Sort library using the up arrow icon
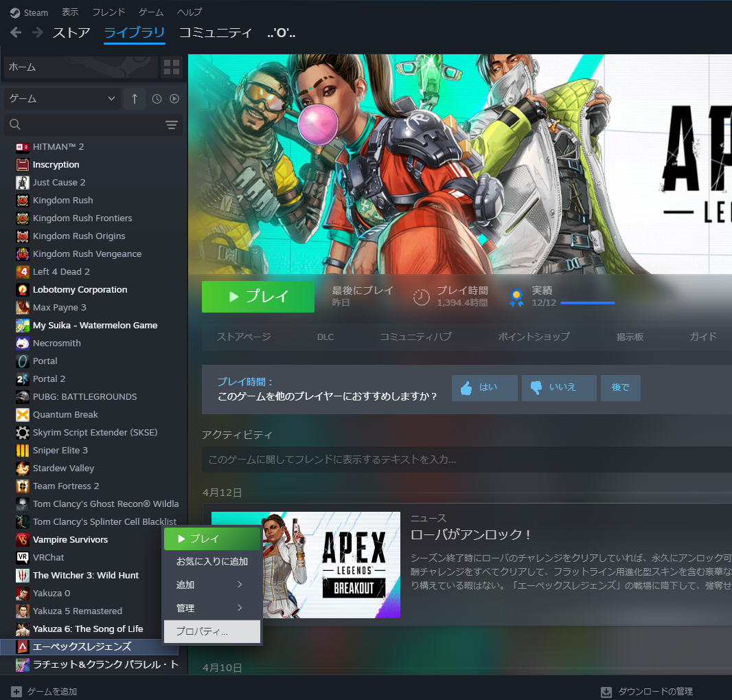 [x=135, y=98]
